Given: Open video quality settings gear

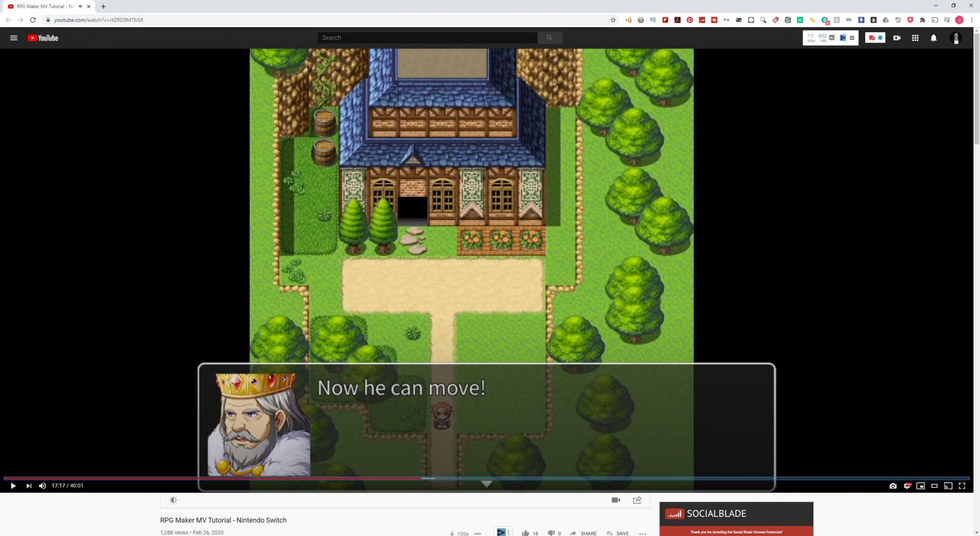Looking at the screenshot, I should 907,486.
